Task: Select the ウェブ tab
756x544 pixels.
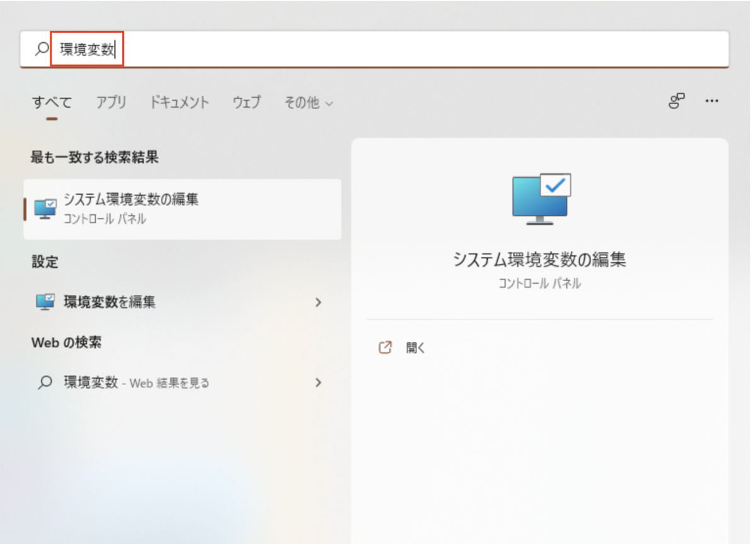Action: 246,103
